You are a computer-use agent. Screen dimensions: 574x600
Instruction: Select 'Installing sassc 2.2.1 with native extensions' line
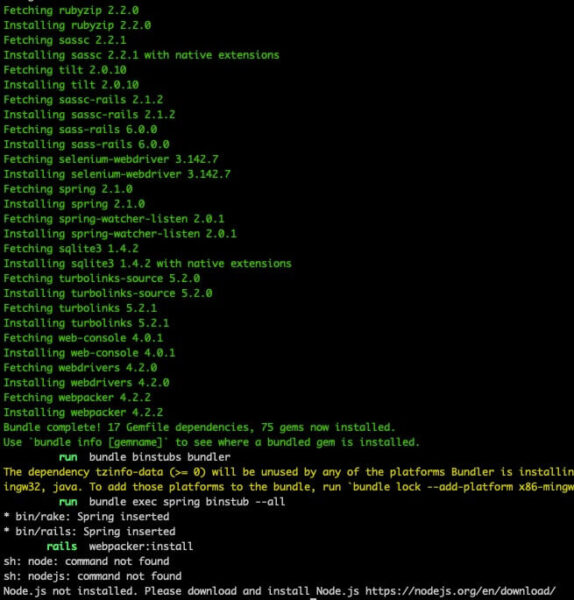pyautogui.click(x=142, y=55)
